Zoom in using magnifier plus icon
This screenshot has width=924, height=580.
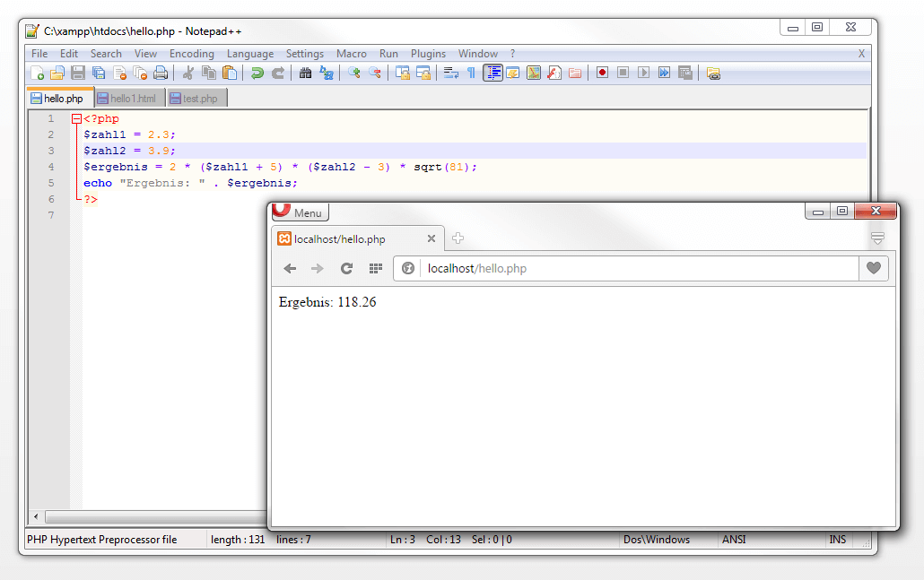[354, 73]
